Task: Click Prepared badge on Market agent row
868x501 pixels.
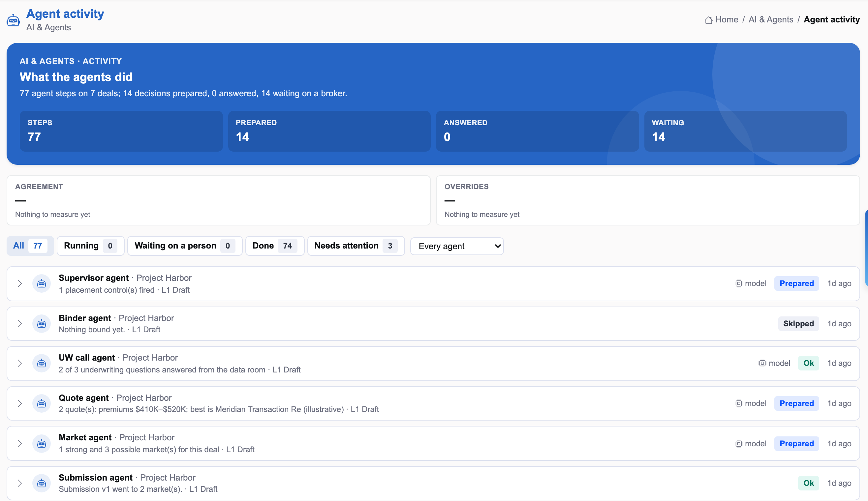Action: click(796, 444)
